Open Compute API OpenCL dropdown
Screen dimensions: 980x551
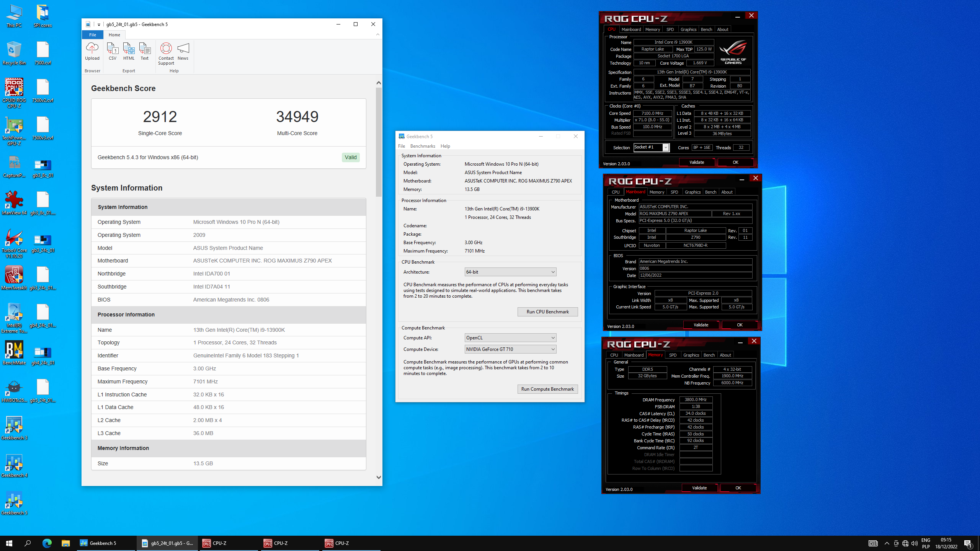[x=510, y=337]
